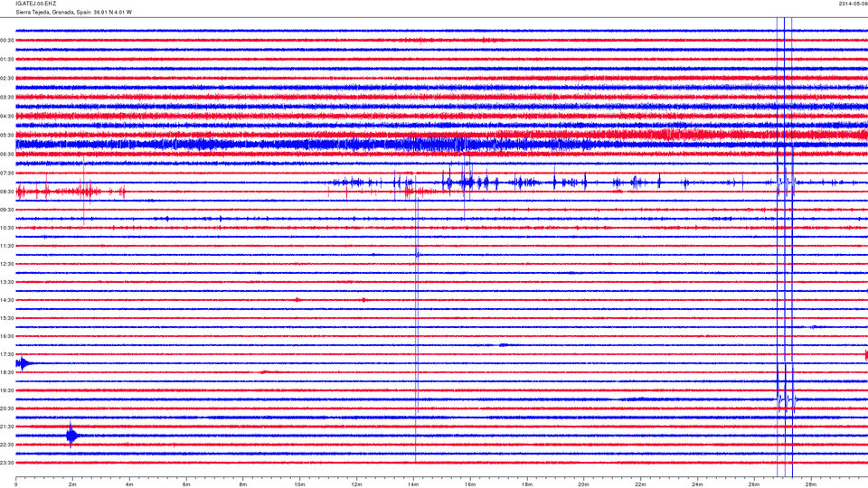Click the 22m tick label on the axis

tap(640, 484)
